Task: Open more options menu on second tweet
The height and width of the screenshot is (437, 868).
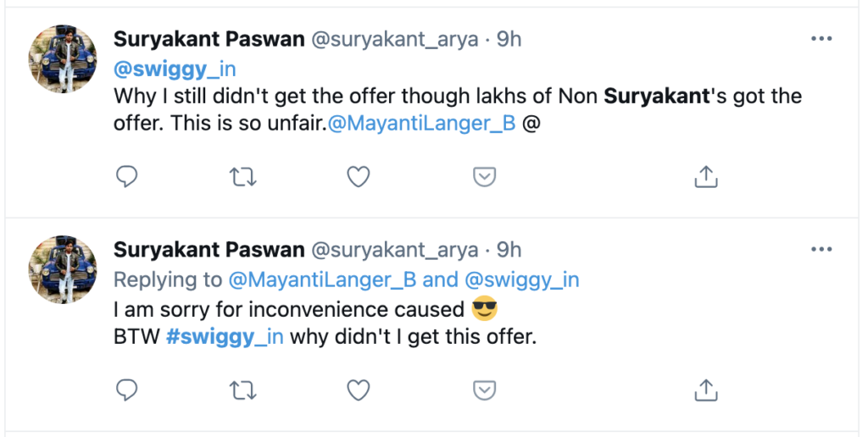Action: [x=821, y=250]
